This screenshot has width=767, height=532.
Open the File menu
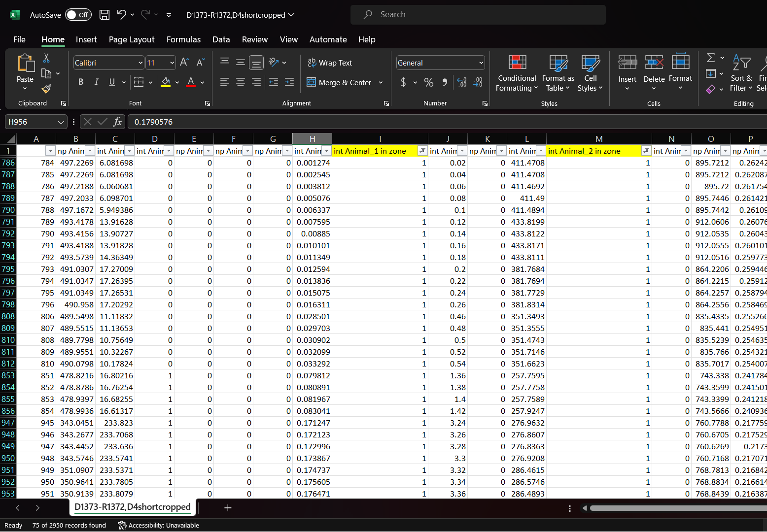pyautogui.click(x=19, y=39)
